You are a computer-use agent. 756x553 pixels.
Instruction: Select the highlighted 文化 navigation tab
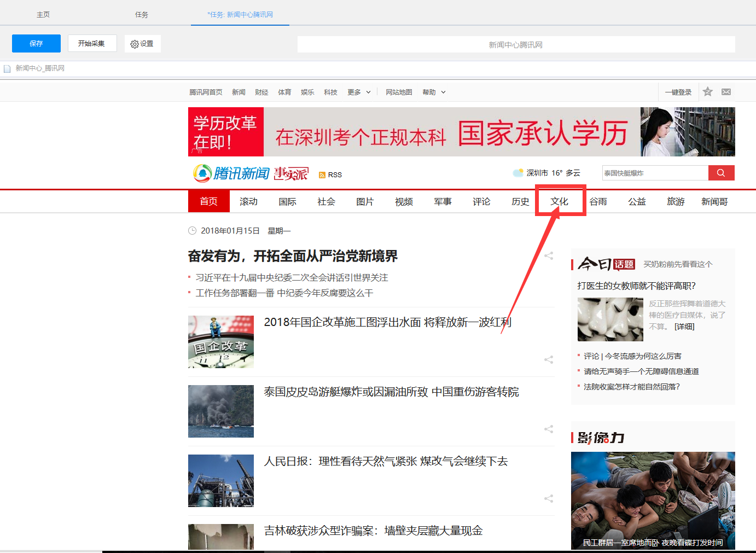pyautogui.click(x=559, y=201)
